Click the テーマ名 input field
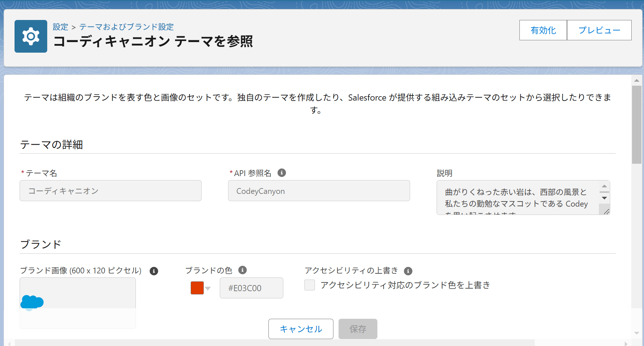644x346 pixels. [x=110, y=191]
